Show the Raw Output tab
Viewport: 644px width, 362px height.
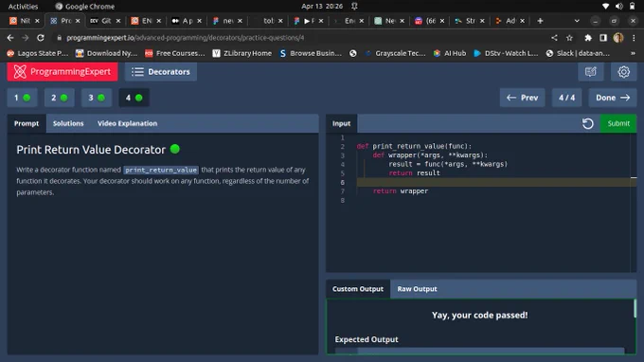point(417,289)
